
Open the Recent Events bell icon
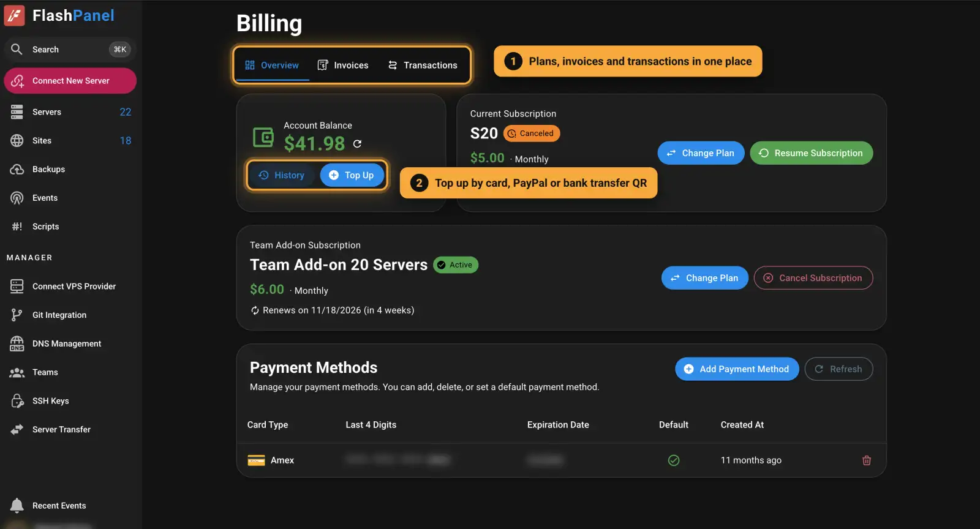click(x=17, y=505)
